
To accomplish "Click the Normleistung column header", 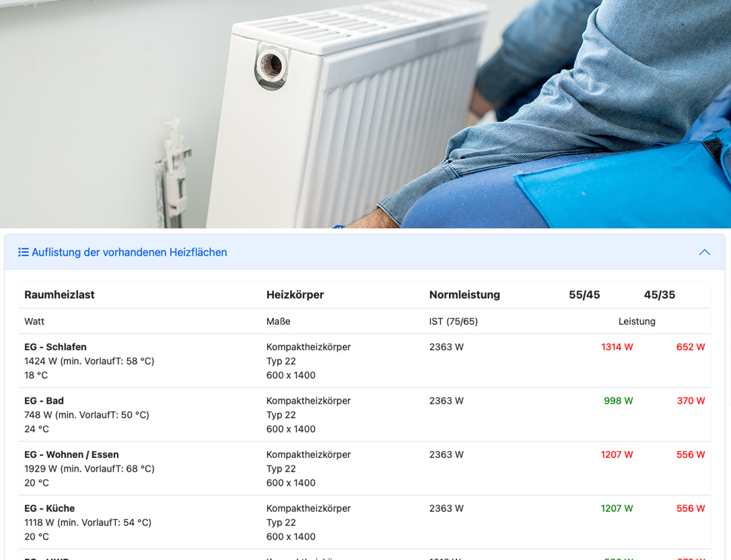I will tap(465, 295).
